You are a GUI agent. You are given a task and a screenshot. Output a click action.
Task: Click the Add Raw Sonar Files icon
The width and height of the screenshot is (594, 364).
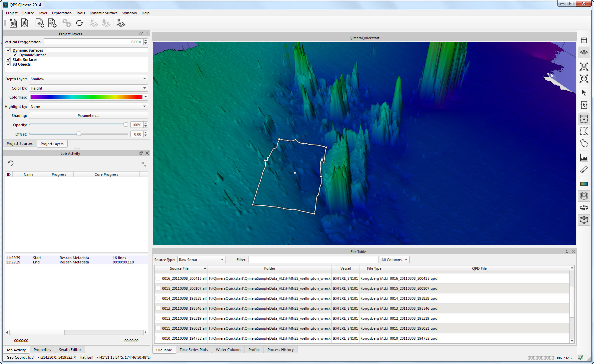pos(40,23)
